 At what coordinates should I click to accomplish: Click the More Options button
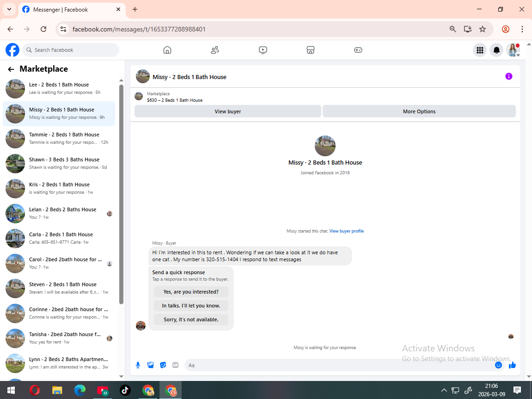pos(419,111)
